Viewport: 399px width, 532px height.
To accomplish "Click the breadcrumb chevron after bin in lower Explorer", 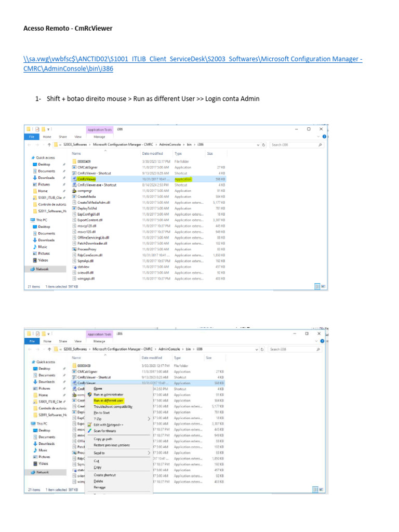I will (x=194, y=349).
